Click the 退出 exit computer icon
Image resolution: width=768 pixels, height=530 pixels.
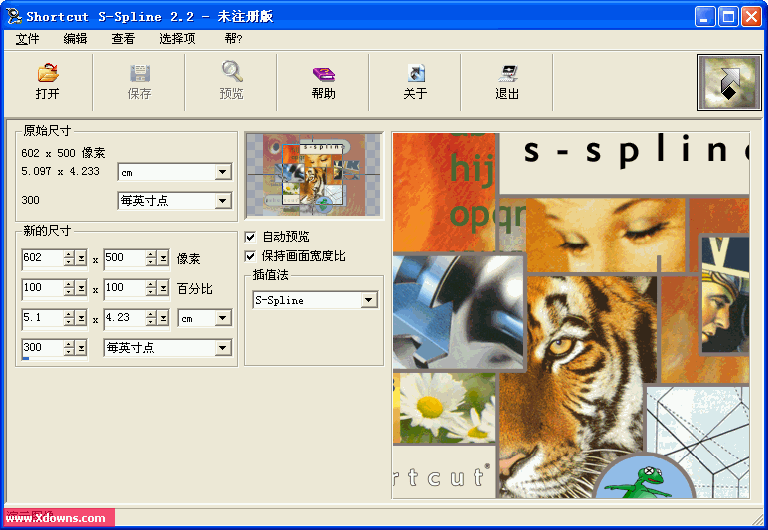click(507, 73)
